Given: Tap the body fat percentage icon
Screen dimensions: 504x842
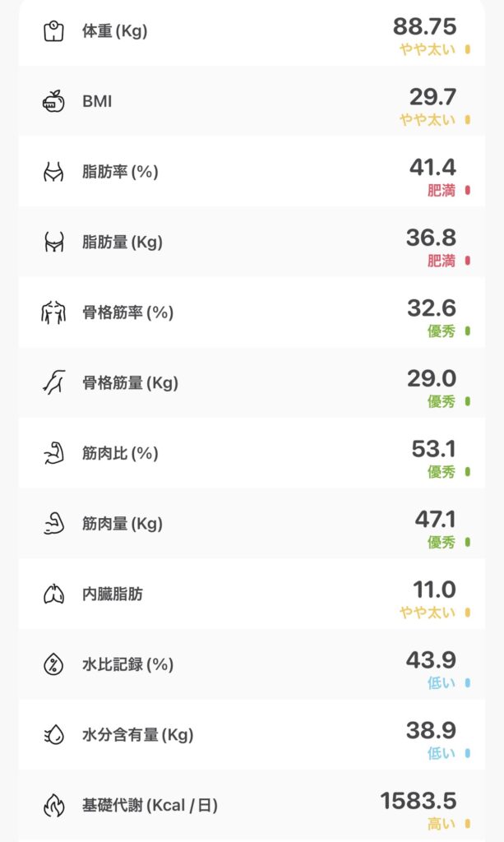Looking at the screenshot, I should tap(53, 173).
